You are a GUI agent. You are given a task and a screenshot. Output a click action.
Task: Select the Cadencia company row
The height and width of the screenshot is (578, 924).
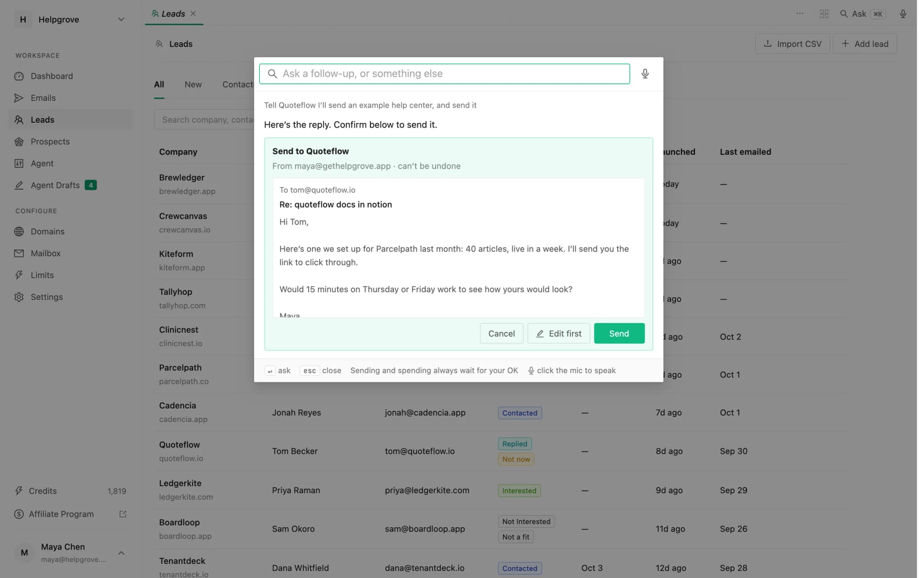500,413
